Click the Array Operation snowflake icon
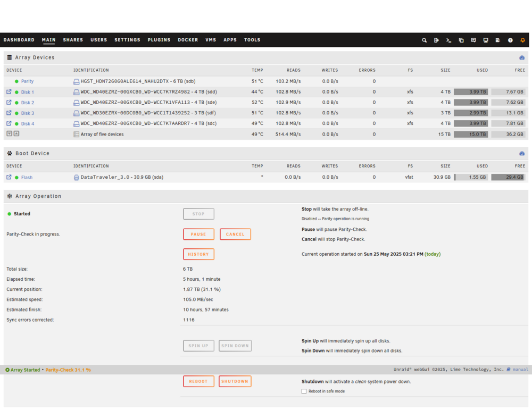 (x=10, y=196)
